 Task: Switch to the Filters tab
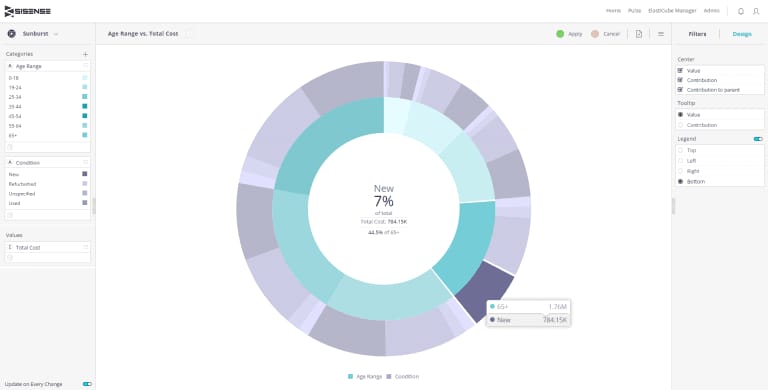pyautogui.click(x=697, y=34)
